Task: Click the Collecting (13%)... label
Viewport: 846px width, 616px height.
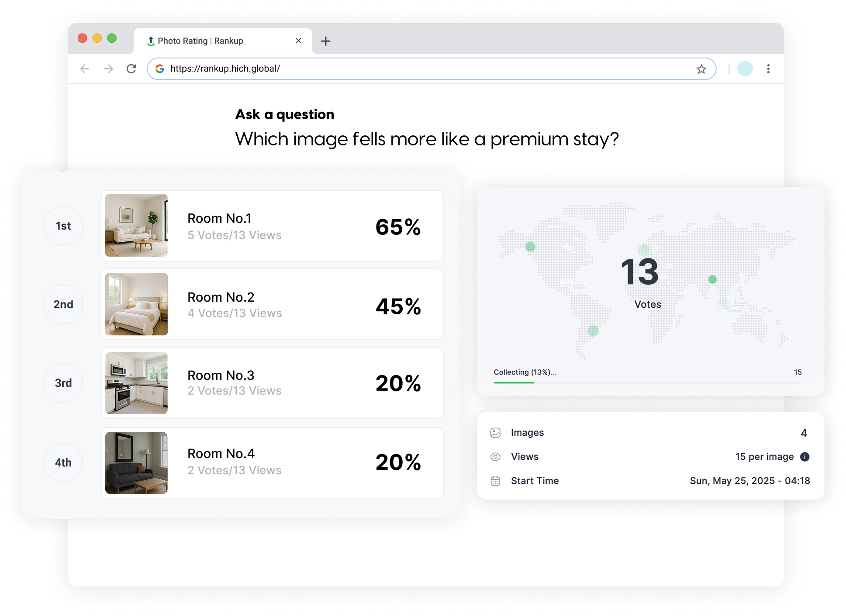Action: (x=525, y=372)
